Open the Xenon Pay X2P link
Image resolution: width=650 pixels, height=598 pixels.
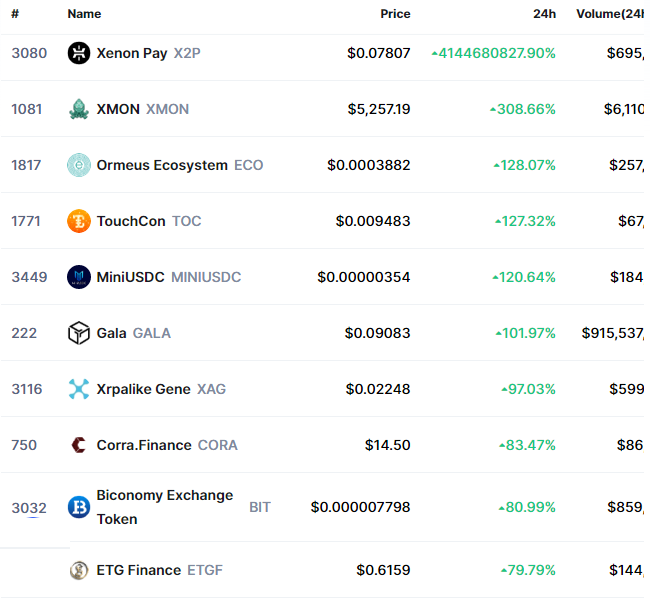pyautogui.click(x=148, y=53)
